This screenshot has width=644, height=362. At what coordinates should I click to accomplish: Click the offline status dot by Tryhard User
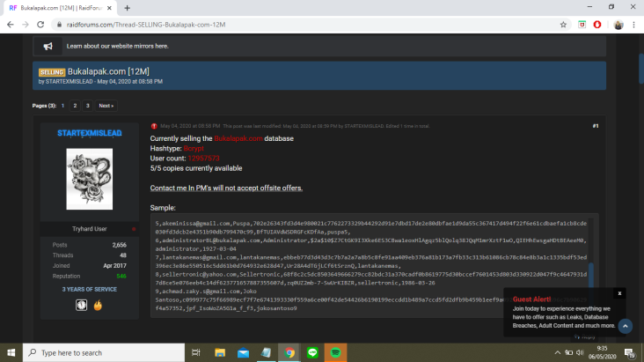click(x=134, y=229)
